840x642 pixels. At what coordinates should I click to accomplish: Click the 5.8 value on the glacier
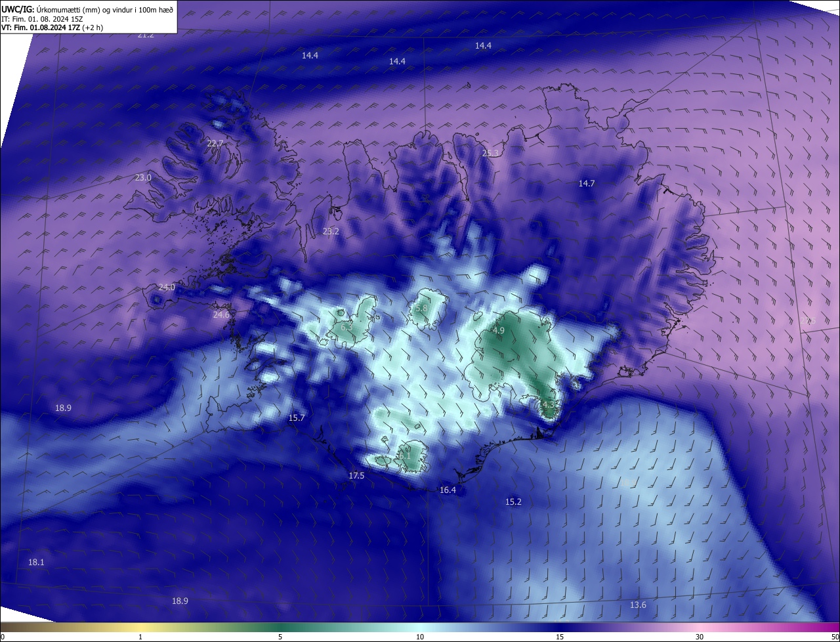click(x=421, y=309)
